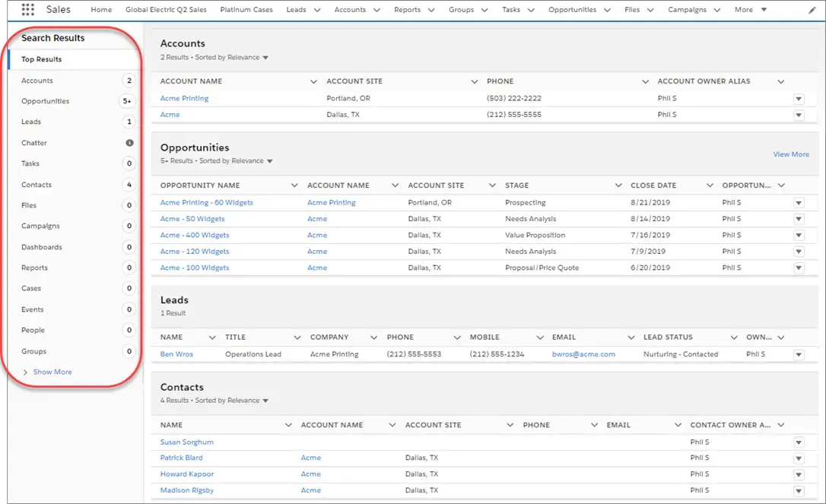Select Top Results in sidebar

tap(75, 59)
